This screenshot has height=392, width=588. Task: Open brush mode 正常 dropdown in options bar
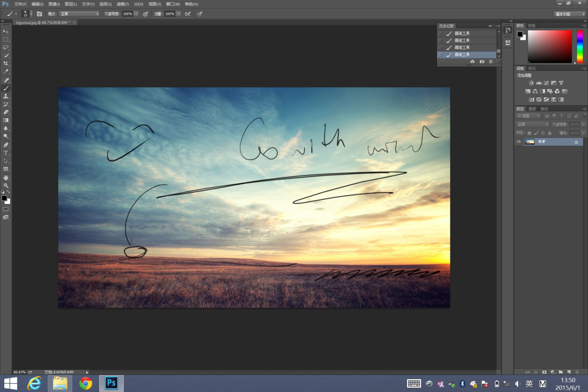79,14
